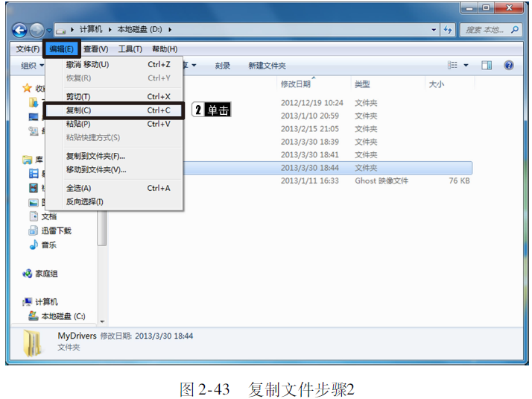This screenshot has width=532, height=399.
Task: Toggle the preview pane icon
Action: (x=487, y=65)
